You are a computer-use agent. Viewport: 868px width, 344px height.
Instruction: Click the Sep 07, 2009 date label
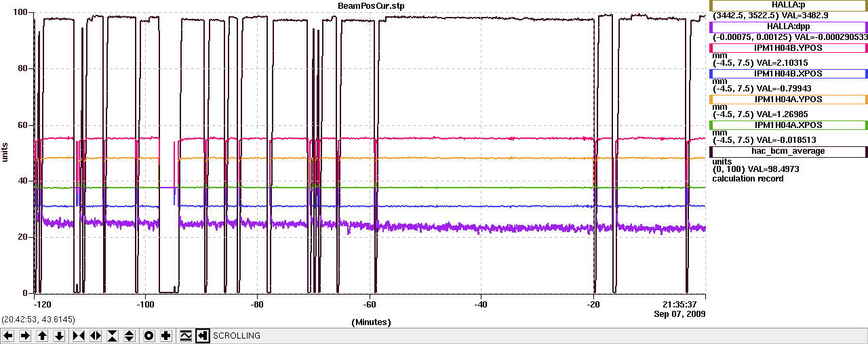(x=679, y=314)
